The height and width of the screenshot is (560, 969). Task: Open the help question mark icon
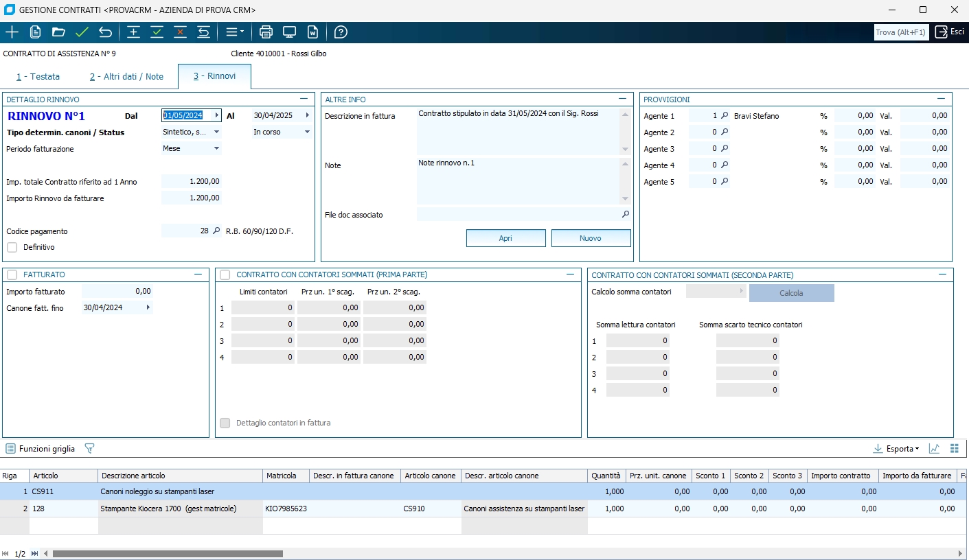point(341,32)
